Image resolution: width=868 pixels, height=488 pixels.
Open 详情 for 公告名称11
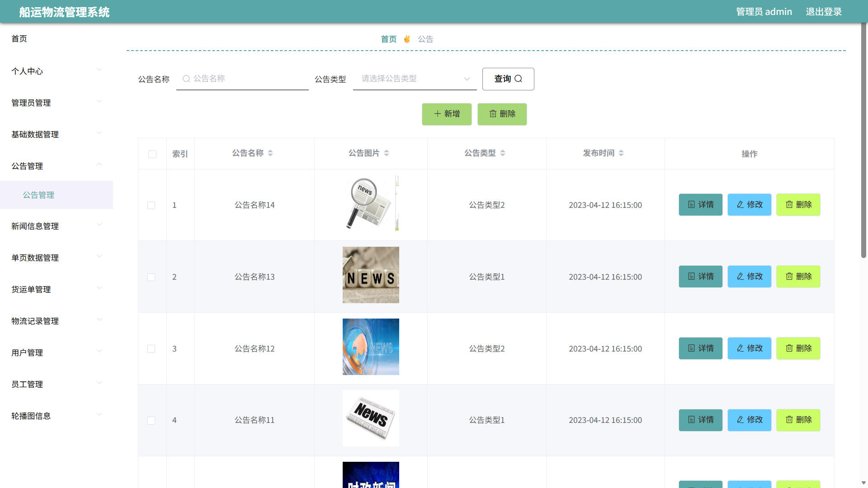[701, 420]
